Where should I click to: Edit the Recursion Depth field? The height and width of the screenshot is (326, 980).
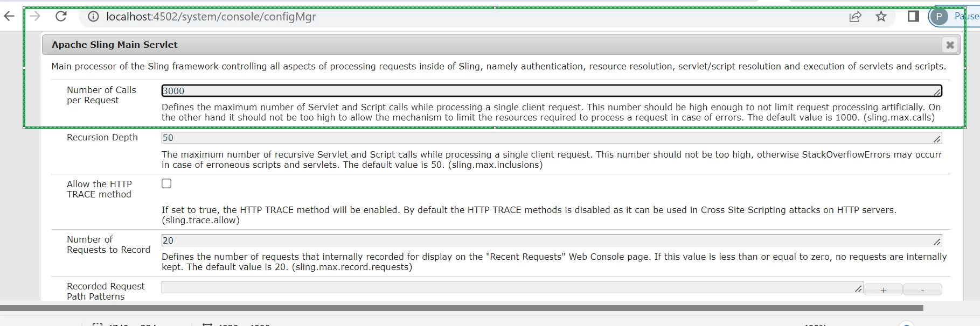552,138
